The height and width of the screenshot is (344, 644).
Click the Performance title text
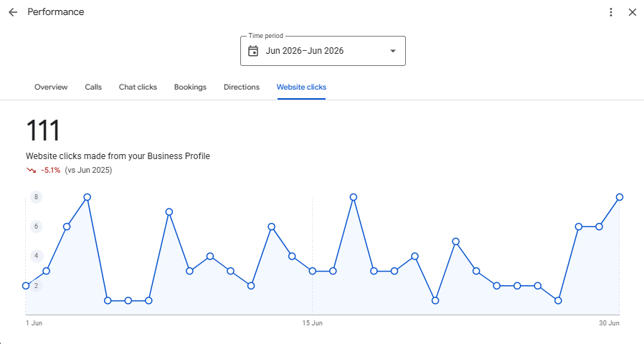tap(56, 12)
